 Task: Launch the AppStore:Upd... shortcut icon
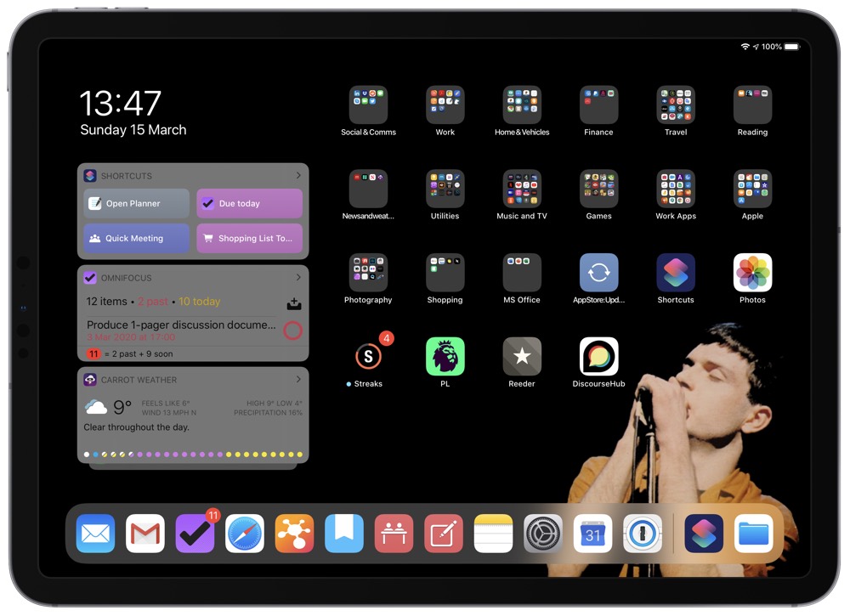(x=599, y=273)
